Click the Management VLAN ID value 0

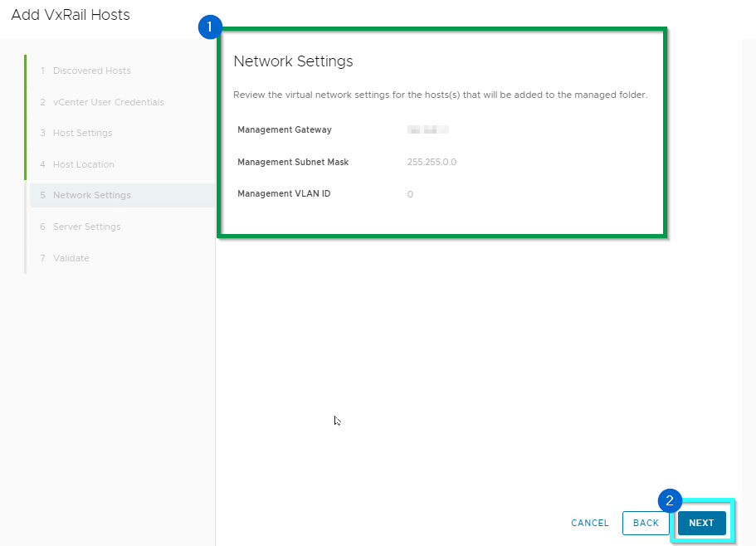[x=410, y=194]
